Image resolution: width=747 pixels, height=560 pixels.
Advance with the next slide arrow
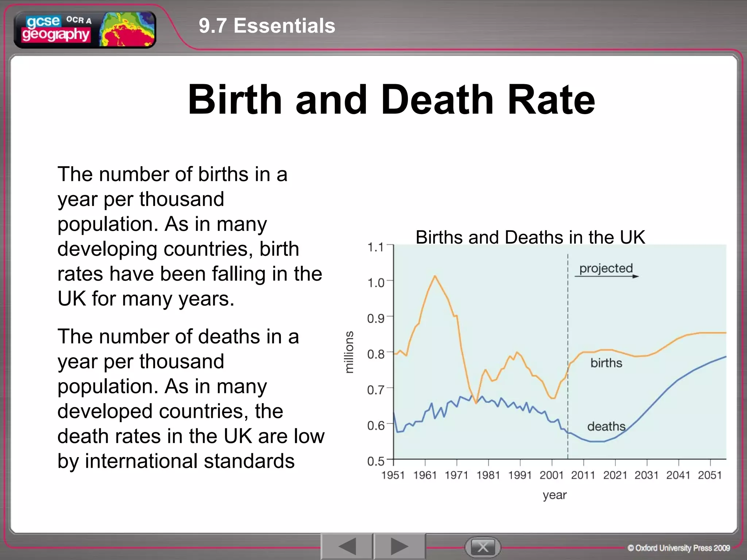click(399, 547)
